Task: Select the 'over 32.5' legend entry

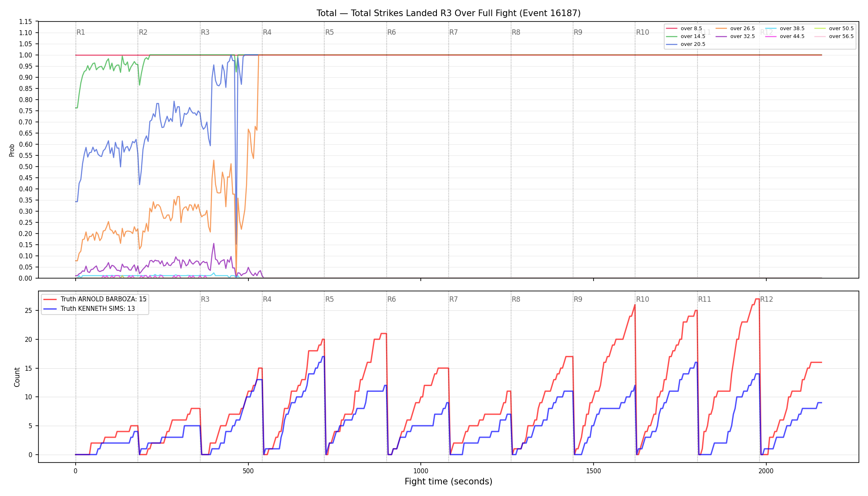Action: point(735,36)
